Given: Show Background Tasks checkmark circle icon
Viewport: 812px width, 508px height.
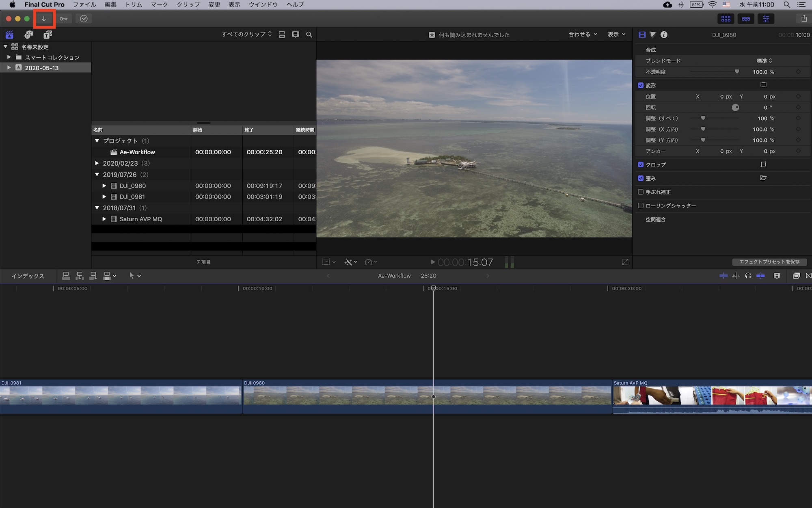Looking at the screenshot, I should tap(84, 19).
